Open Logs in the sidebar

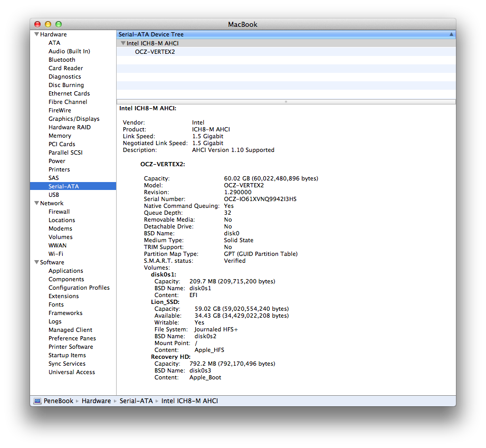coord(55,321)
